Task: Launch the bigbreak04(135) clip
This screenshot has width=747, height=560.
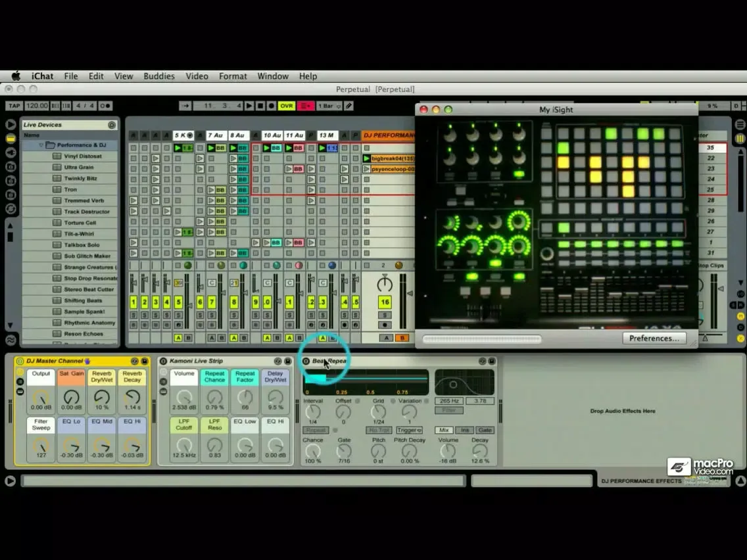Action: coord(367,158)
